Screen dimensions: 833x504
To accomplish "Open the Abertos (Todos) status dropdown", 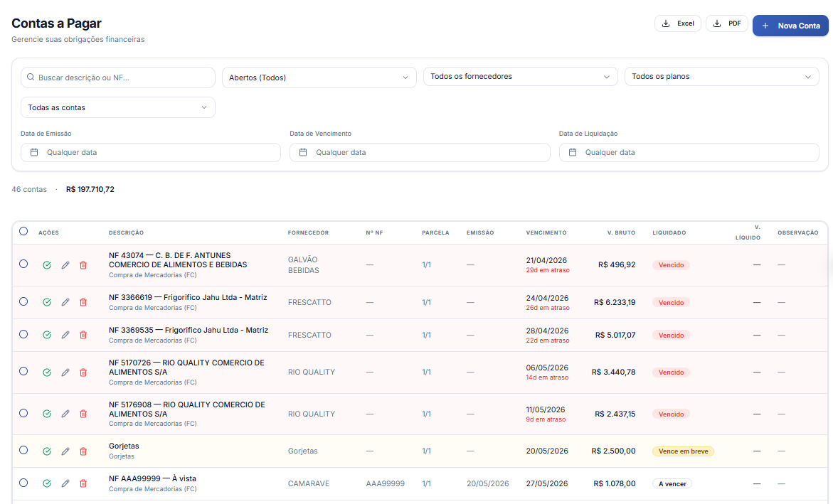I will 319,77.
